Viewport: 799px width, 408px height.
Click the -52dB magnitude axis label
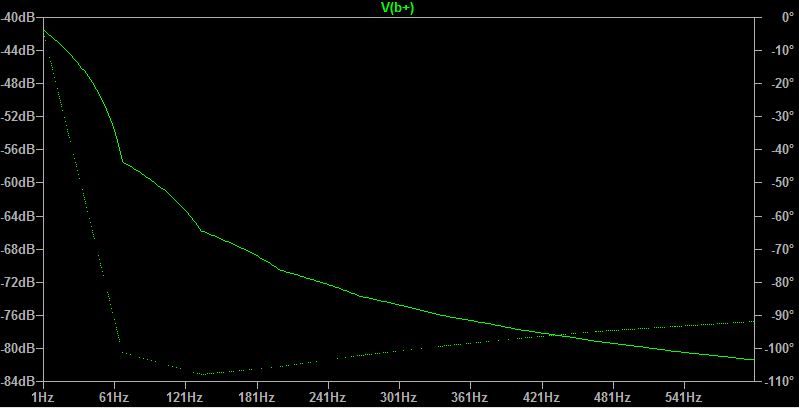coord(17,116)
